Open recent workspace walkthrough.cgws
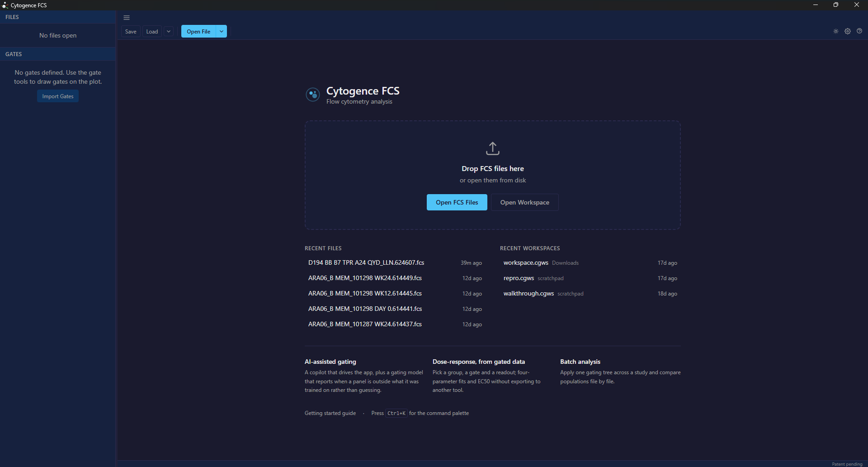The width and height of the screenshot is (868, 467). pos(590,294)
